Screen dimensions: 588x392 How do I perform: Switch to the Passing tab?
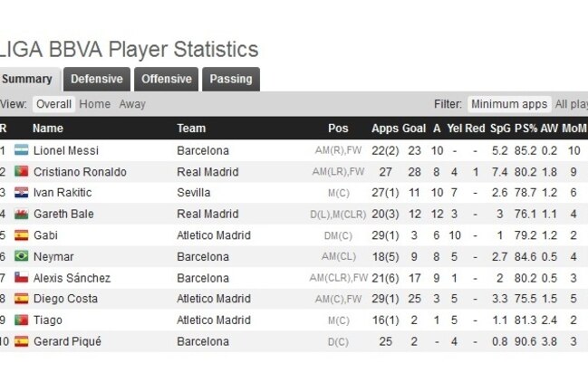point(231,79)
